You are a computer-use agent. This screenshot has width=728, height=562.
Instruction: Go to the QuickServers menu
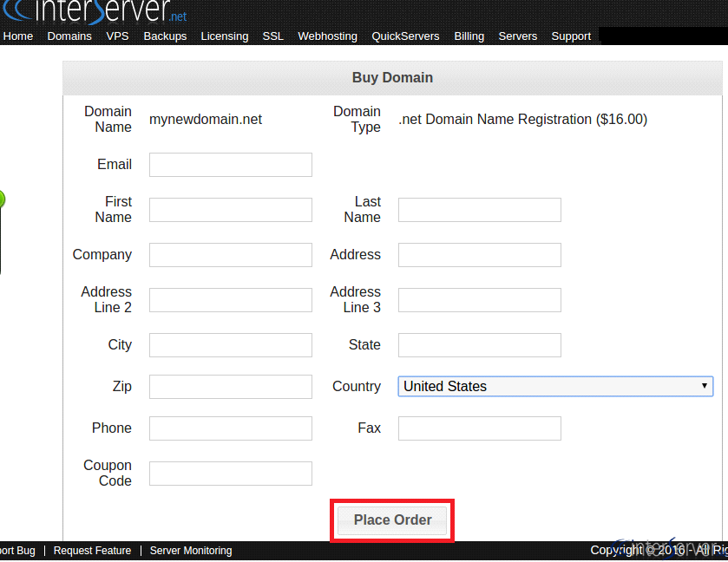point(405,36)
